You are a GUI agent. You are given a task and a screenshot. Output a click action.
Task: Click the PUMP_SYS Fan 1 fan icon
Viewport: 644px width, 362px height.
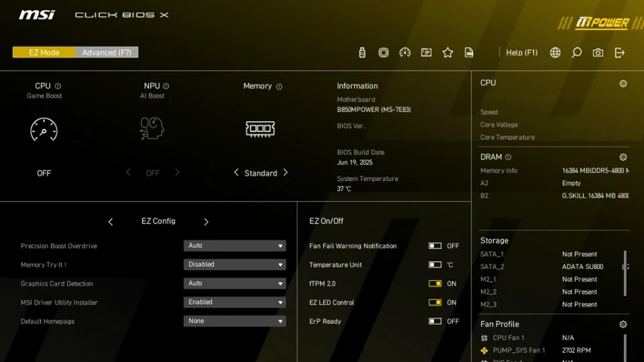484,351
